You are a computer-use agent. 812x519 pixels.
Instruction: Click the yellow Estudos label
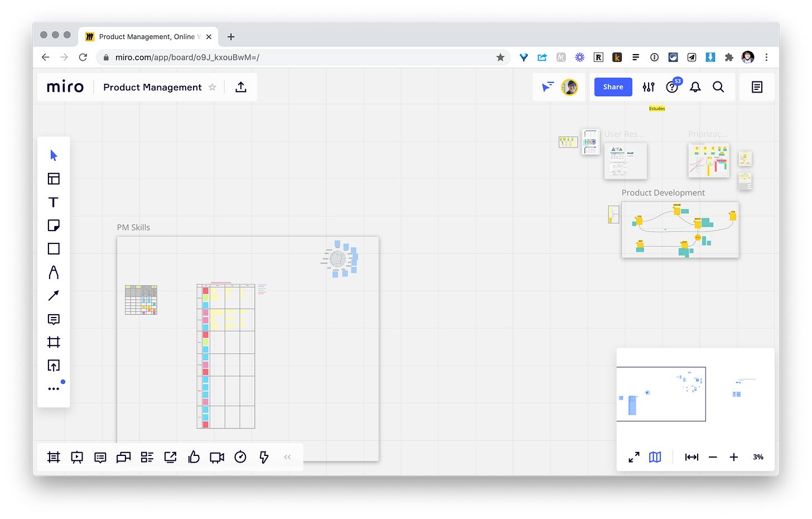pos(657,108)
